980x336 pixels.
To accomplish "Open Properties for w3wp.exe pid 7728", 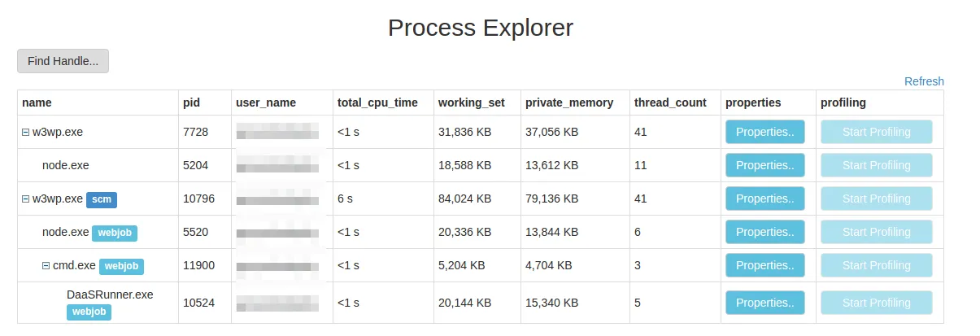I will click(764, 132).
